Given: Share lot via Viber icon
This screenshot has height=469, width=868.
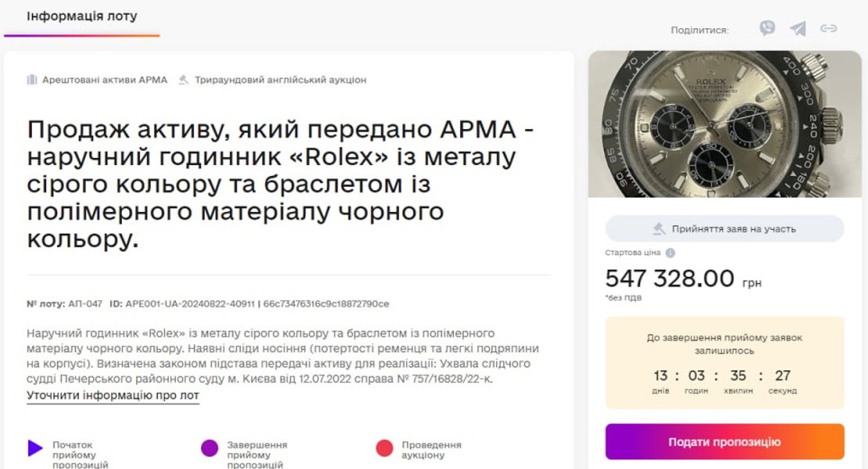Looking at the screenshot, I should [767, 29].
